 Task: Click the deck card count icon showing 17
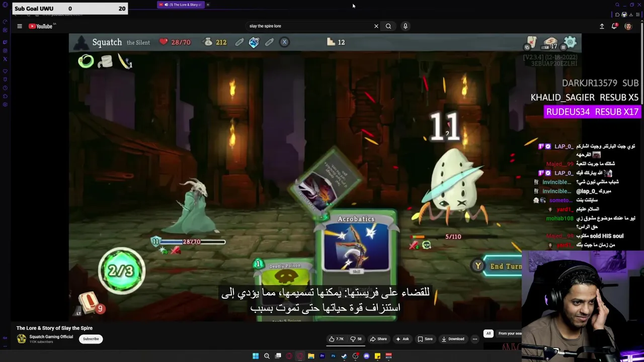(550, 43)
